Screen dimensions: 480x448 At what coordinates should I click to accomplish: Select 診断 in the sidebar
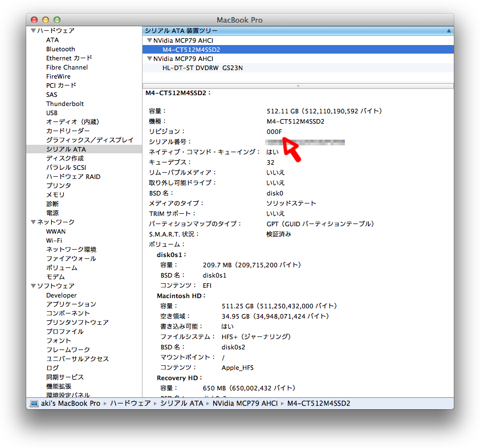click(52, 204)
